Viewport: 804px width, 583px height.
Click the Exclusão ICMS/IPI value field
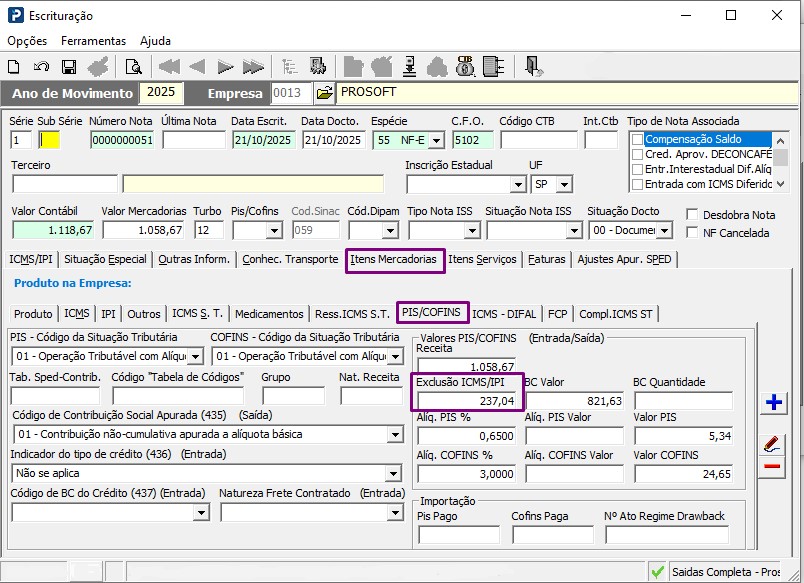pos(466,400)
